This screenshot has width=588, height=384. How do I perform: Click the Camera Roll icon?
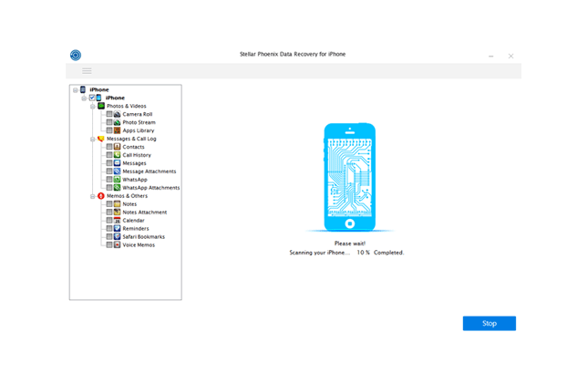point(118,114)
